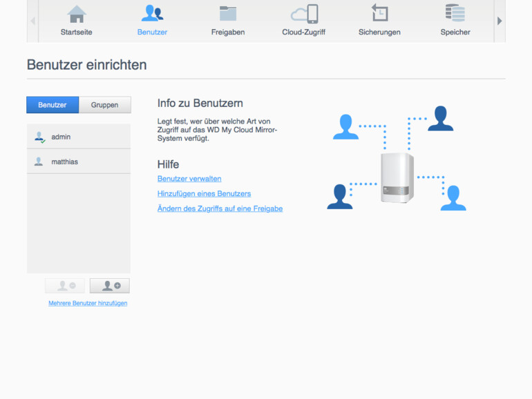Click the add user button
Viewport: 532px width, 399px height.
click(x=110, y=286)
